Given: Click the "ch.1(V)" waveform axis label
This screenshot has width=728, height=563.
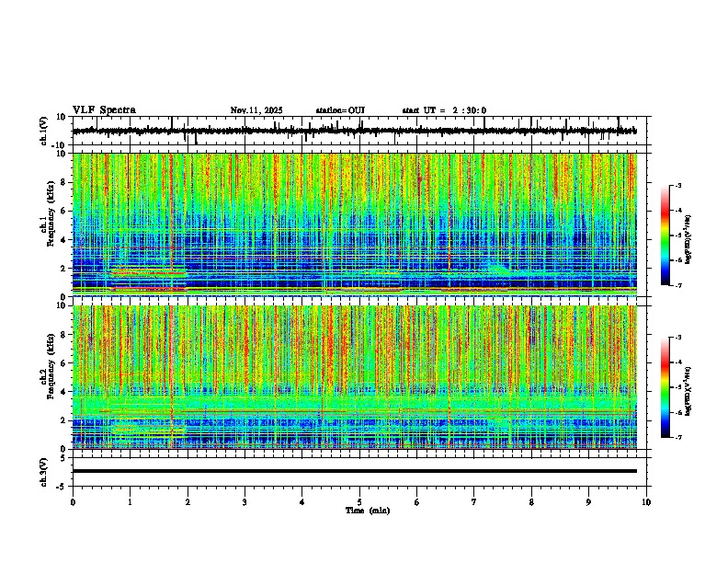Looking at the screenshot, I should 45,131.
